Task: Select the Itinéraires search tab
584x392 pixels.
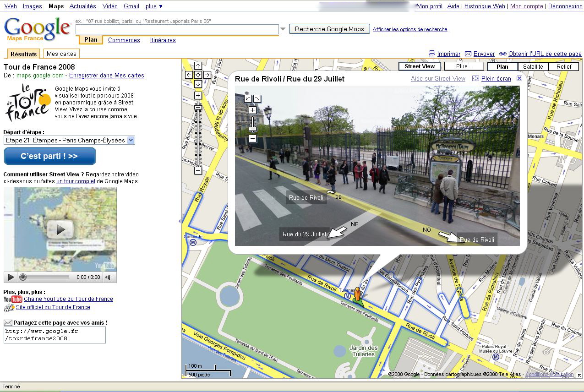Action: [163, 40]
